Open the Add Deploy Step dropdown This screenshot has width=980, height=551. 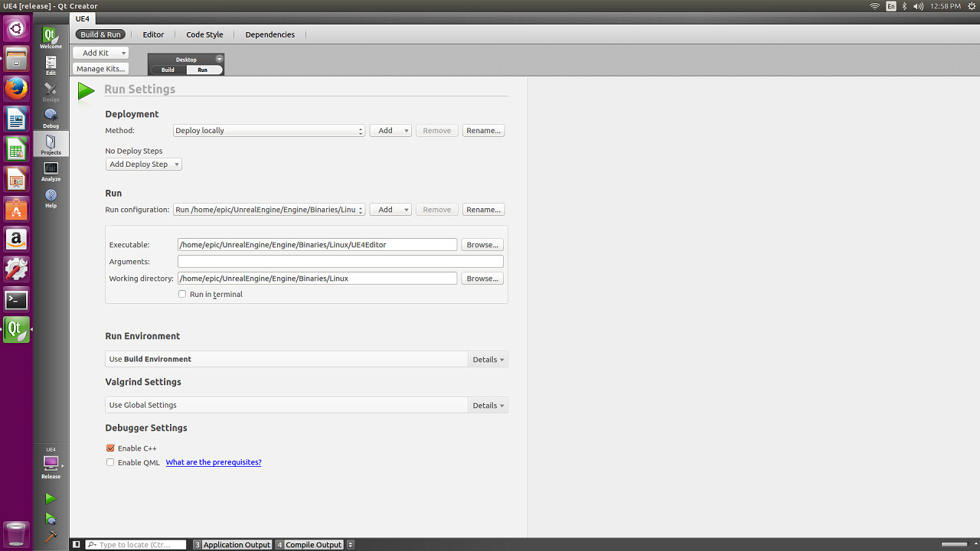(144, 165)
